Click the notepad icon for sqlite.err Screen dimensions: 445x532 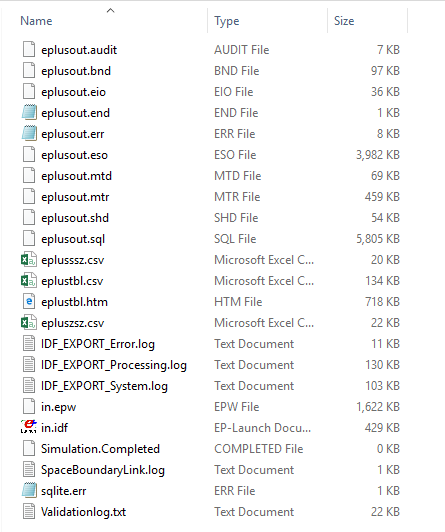tap(29, 491)
